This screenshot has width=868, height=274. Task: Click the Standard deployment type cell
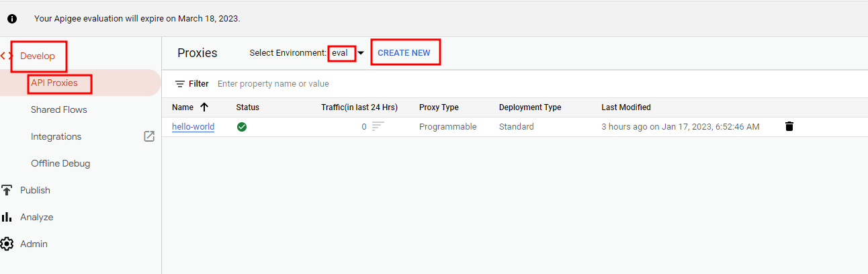pos(517,126)
